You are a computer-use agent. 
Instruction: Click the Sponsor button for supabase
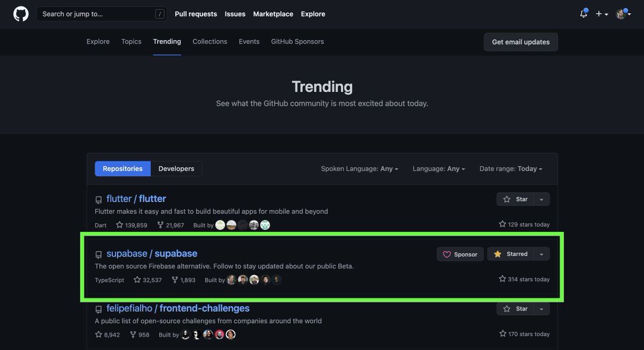click(460, 254)
